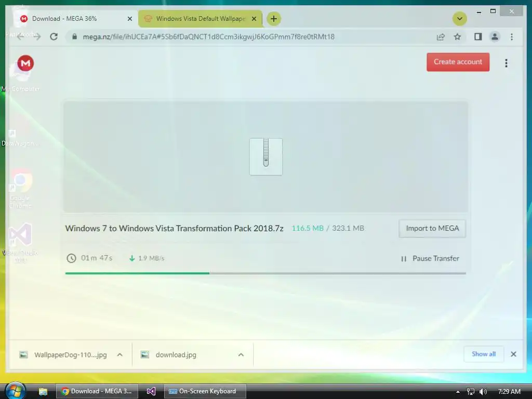Maximize the Chrome window

(493, 11)
